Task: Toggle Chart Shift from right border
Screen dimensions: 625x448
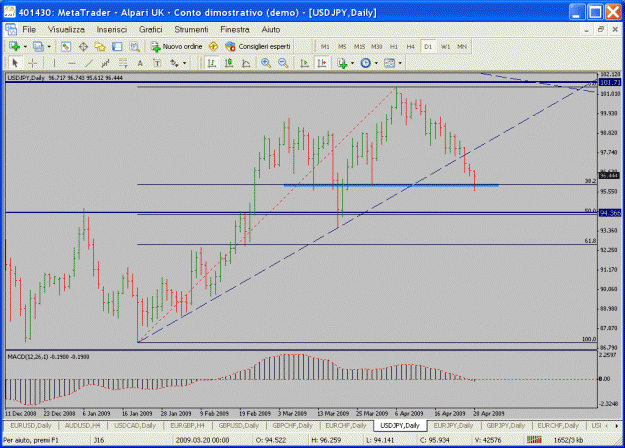Action: [322, 63]
